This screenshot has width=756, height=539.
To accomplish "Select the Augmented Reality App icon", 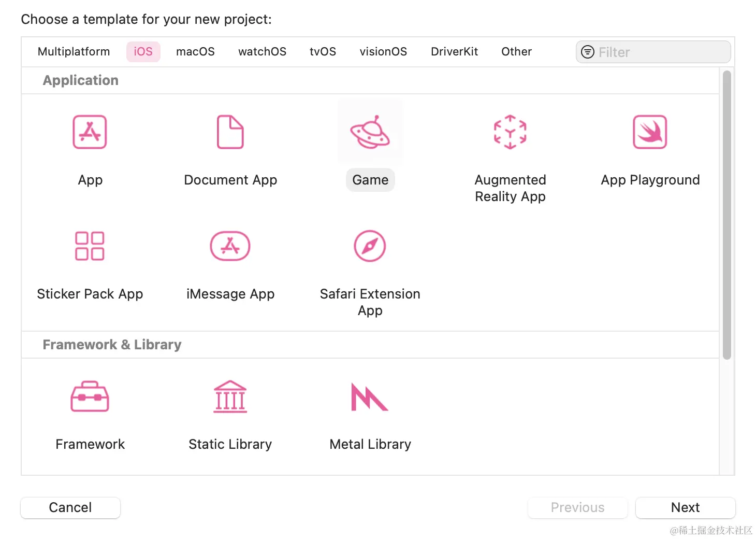I will click(x=510, y=132).
